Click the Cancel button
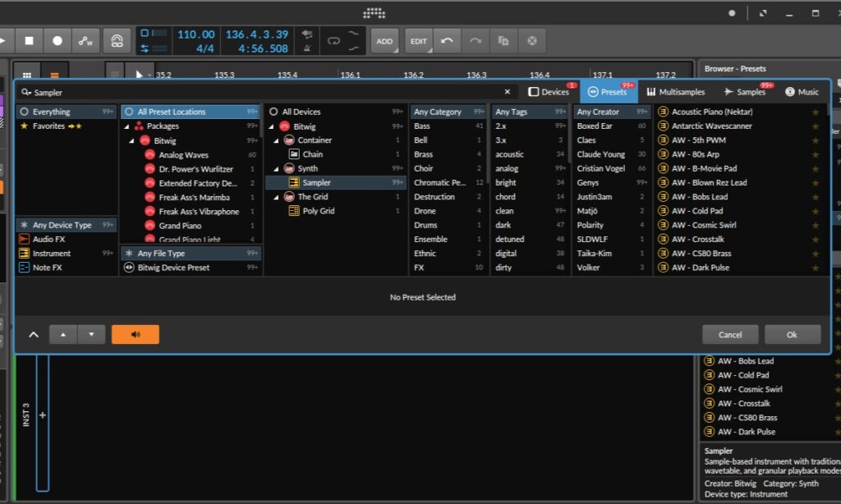This screenshot has height=504, width=841. pos(730,335)
